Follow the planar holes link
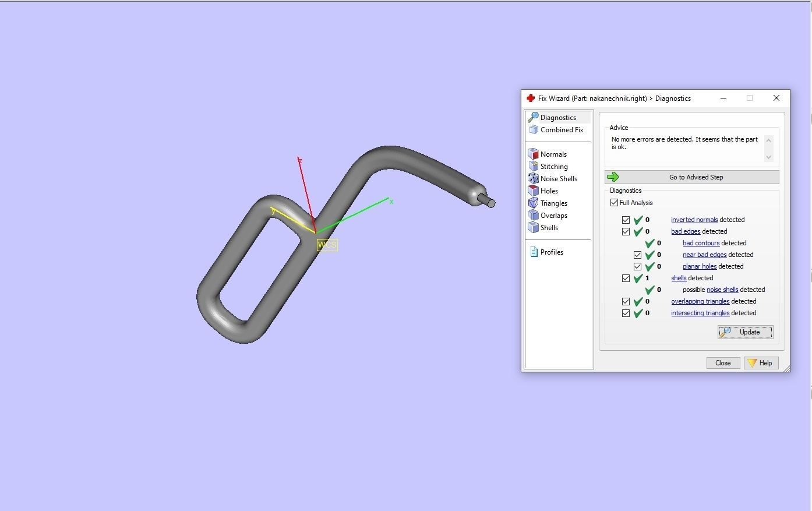 [700, 267]
